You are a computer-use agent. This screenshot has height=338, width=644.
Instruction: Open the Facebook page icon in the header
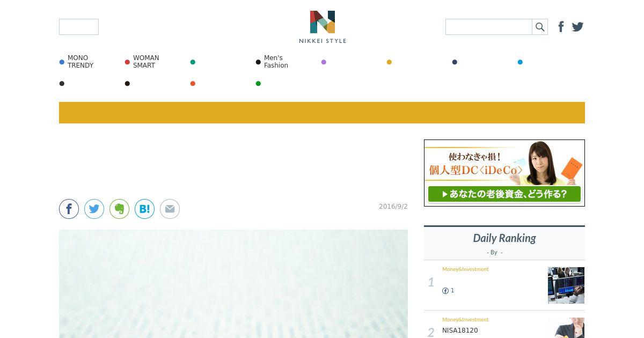coord(561,27)
